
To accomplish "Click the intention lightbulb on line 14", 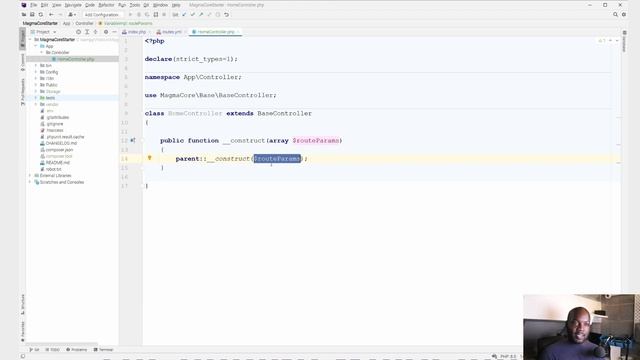I will [x=149, y=158].
